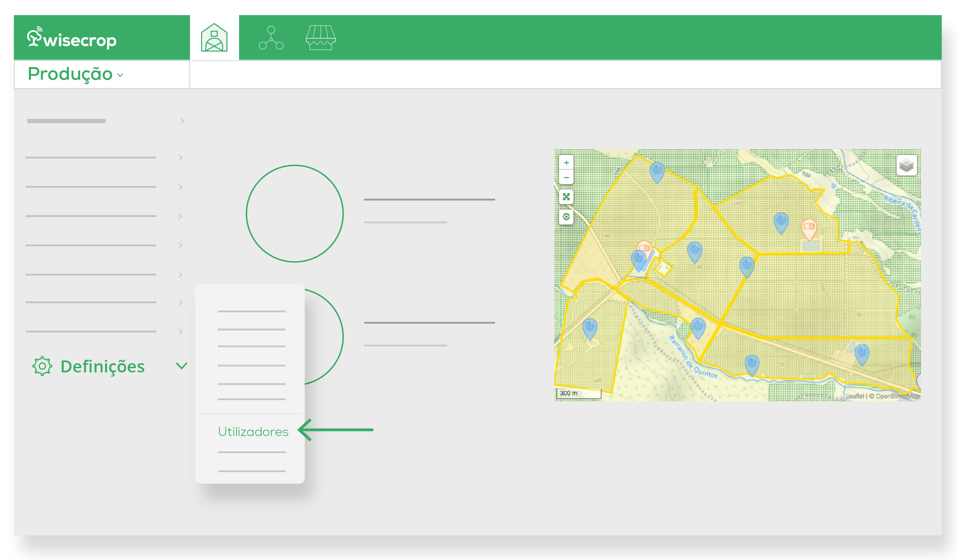Open the market stall icon
This screenshot has height=560, width=958.
coord(321,38)
